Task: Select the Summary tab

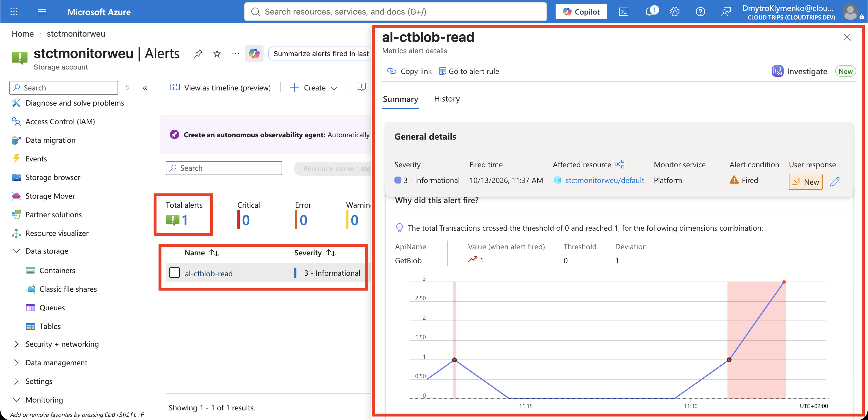Action: [x=400, y=99]
